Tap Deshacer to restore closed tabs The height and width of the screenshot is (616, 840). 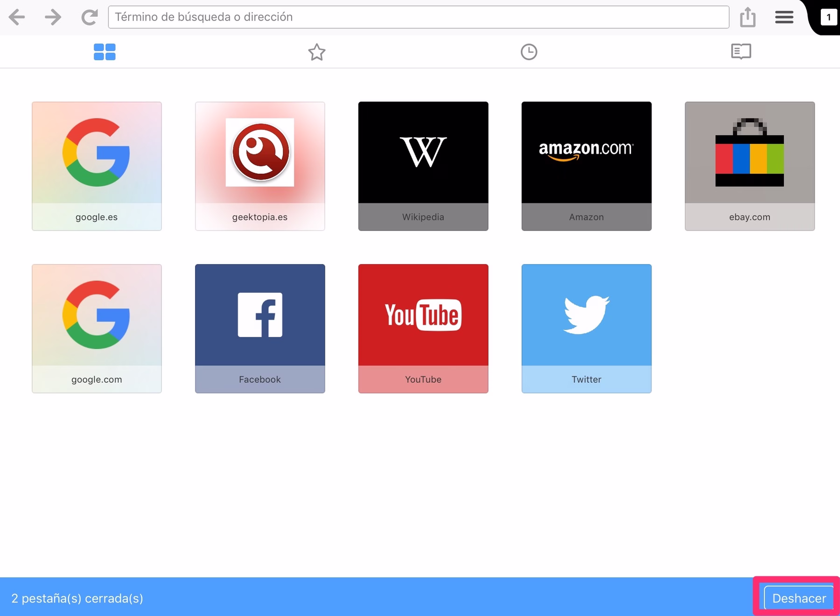click(799, 598)
